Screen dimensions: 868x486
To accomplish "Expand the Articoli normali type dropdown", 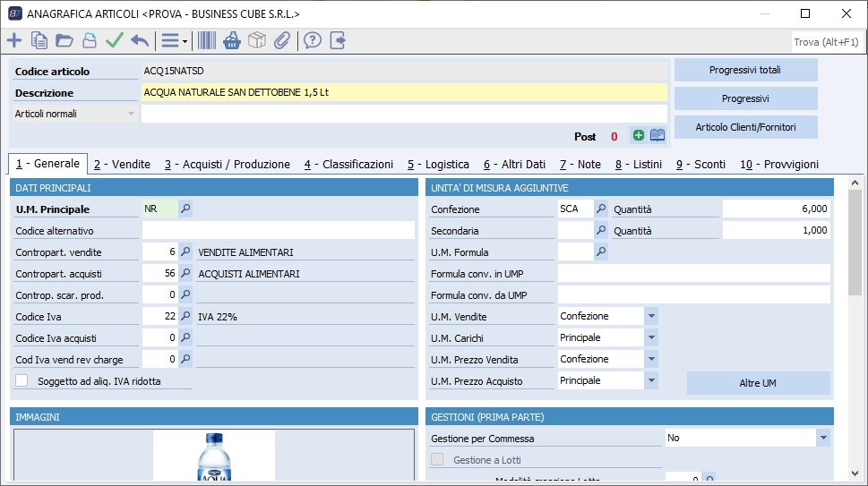I will coord(131,114).
